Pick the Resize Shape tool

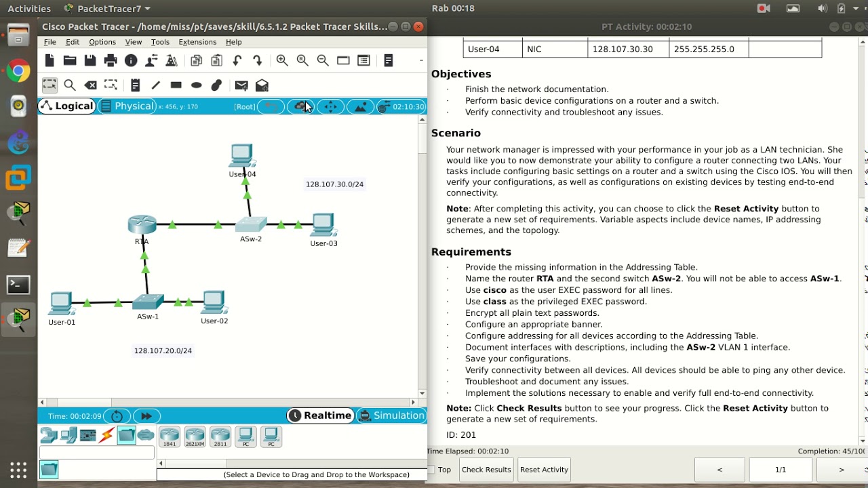tap(111, 85)
